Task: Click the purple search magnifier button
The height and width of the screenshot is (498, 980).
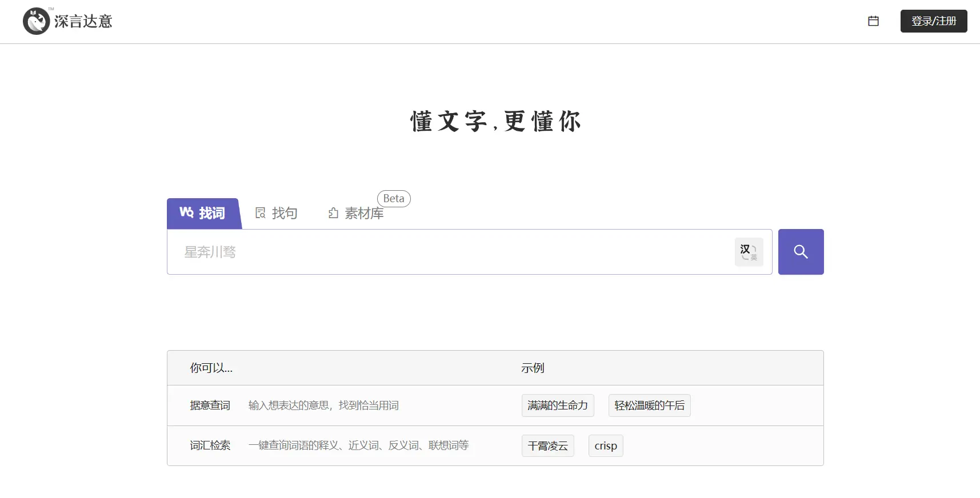Action: [x=801, y=252]
